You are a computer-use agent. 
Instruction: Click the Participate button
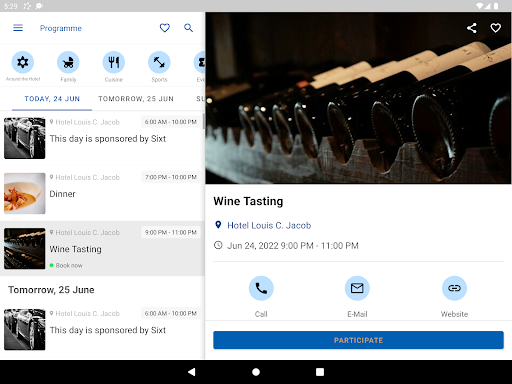click(358, 340)
